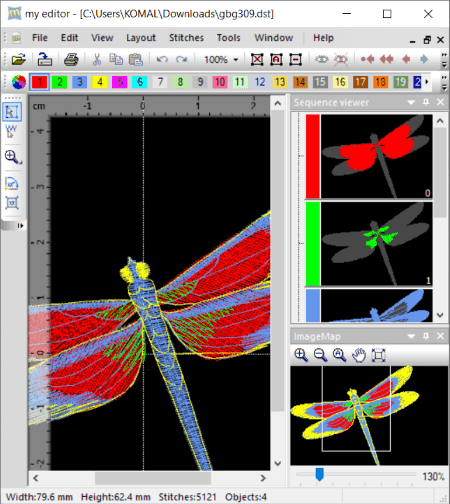
Task: Select the green sequence thumbnail numbered 1
Action: coord(369,244)
